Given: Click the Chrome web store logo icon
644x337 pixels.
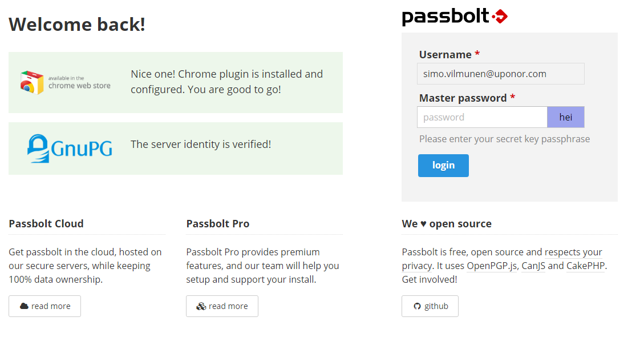Looking at the screenshot, I should click(x=32, y=82).
